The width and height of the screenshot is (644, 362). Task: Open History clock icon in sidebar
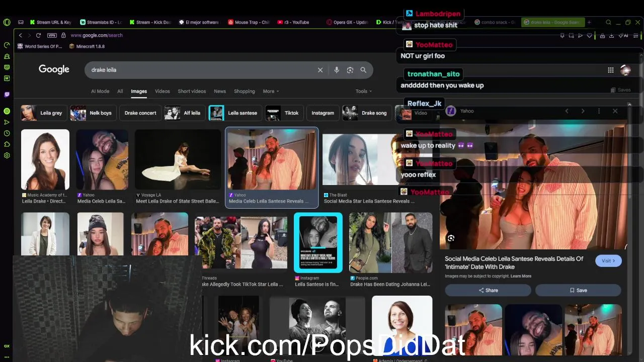pyautogui.click(x=7, y=133)
